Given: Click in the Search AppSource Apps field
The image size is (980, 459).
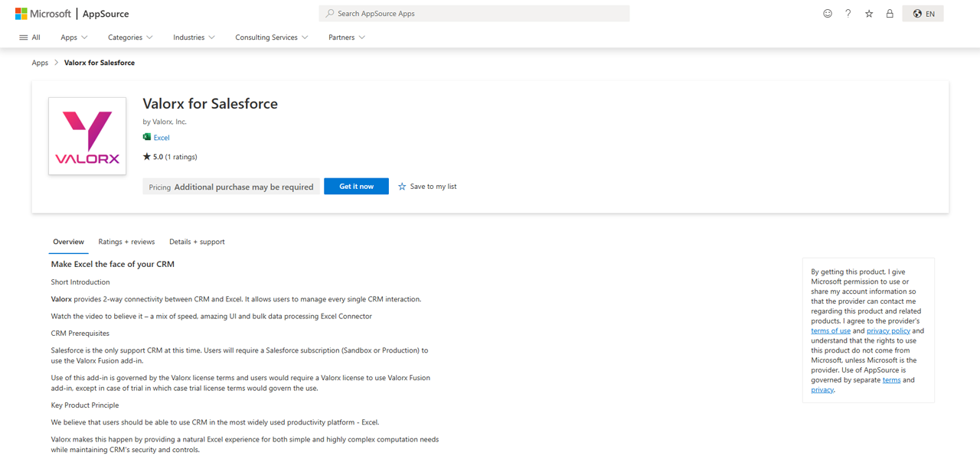Looking at the screenshot, I should pyautogui.click(x=475, y=14).
